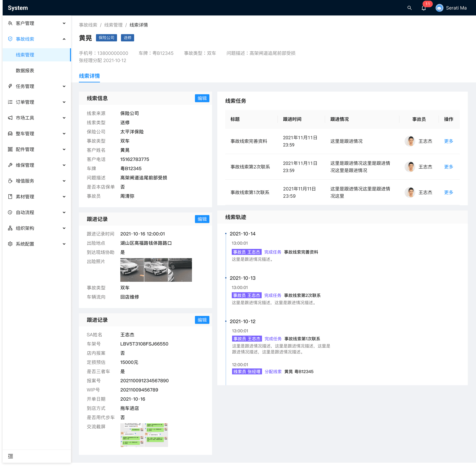Click the sidebar collapse icon at bottom
This screenshot has width=476, height=466.
click(11, 456)
